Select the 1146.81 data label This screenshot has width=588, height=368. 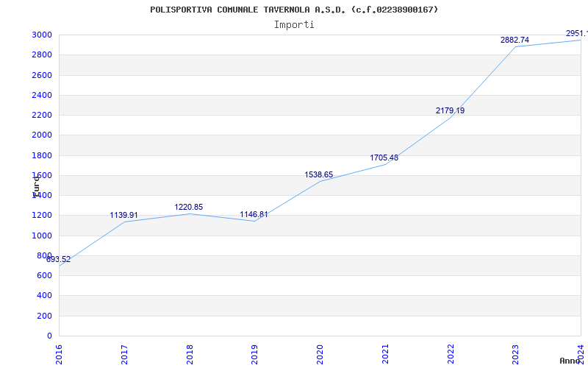pos(254,214)
